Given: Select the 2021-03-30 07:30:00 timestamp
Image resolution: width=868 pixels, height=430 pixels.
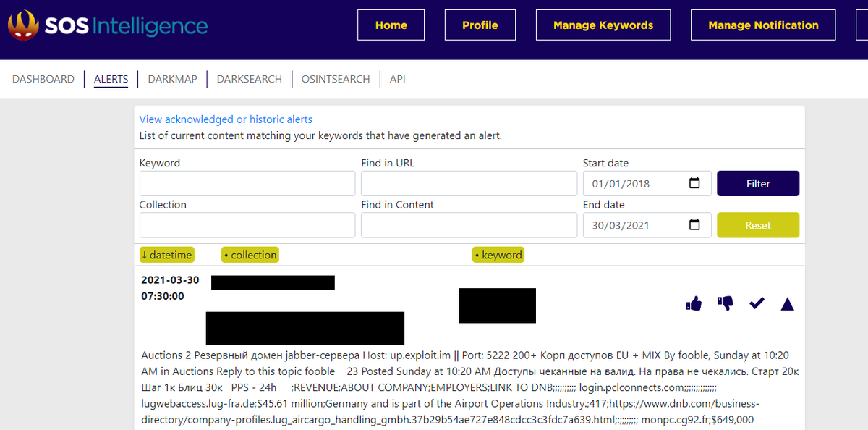Looking at the screenshot, I should point(170,288).
